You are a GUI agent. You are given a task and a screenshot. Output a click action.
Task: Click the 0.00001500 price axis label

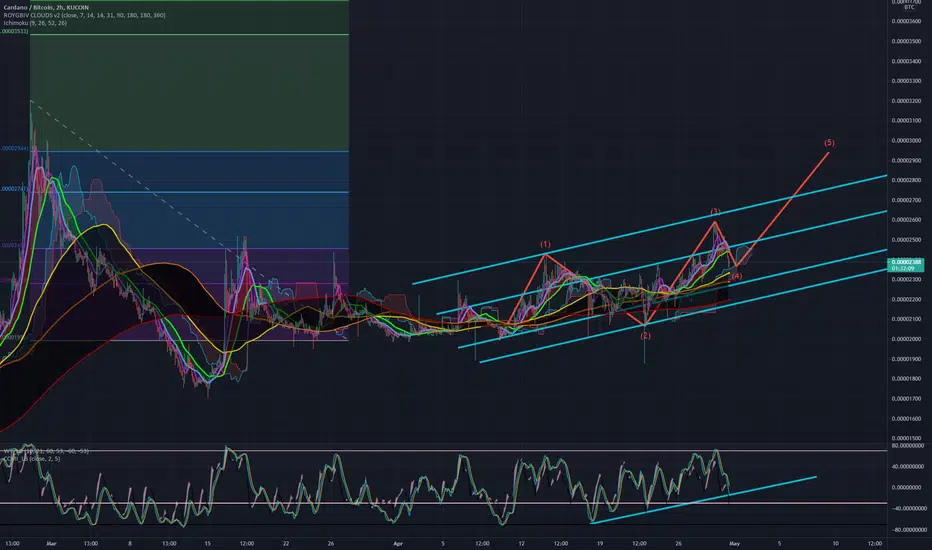click(906, 438)
